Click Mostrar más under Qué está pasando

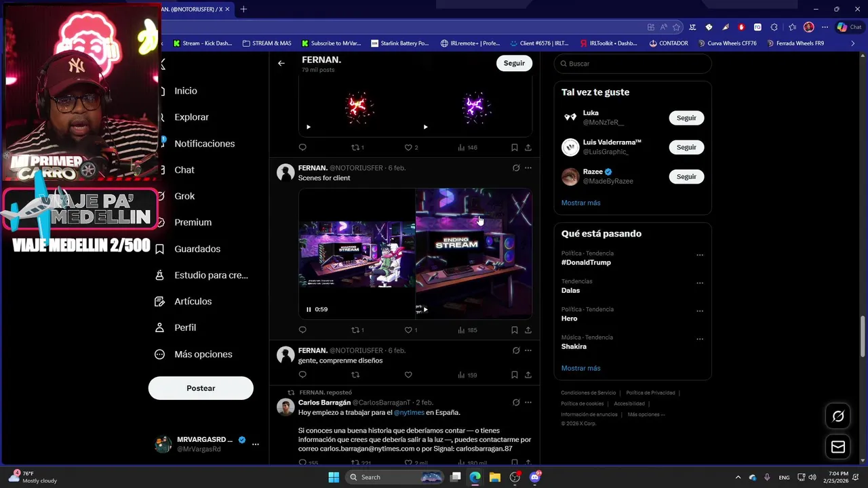click(x=580, y=368)
